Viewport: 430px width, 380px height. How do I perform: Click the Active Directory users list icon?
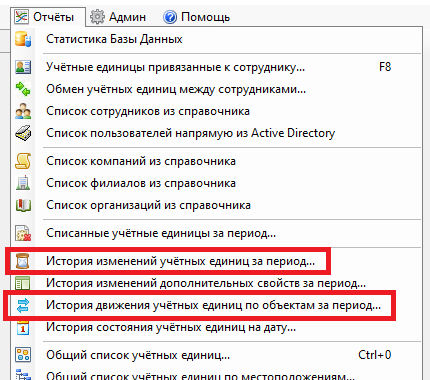click(23, 133)
